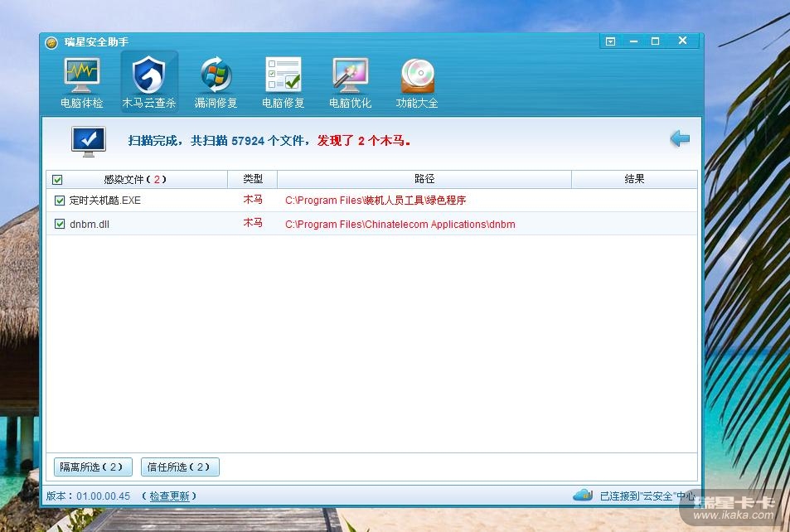Open the title bar dropdown menu button
The height and width of the screenshot is (532, 790).
(x=610, y=41)
